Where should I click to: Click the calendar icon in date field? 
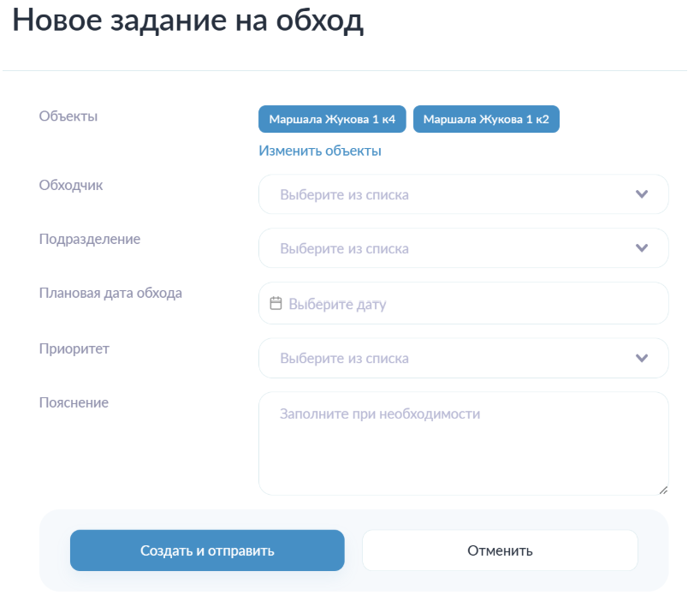[x=276, y=303]
